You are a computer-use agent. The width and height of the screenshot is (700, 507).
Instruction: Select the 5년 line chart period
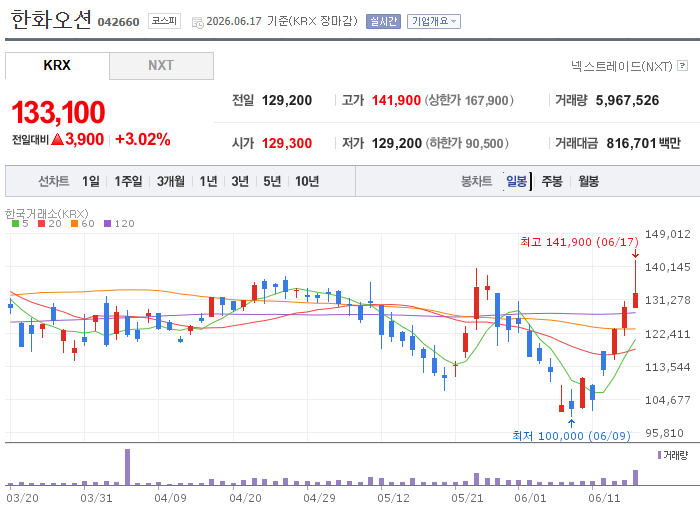pyautogui.click(x=272, y=181)
